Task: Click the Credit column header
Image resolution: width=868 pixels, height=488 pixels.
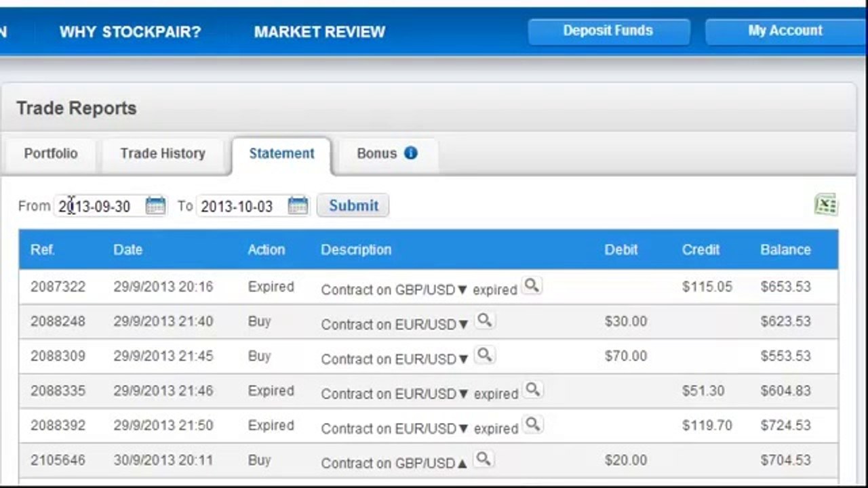Action: click(701, 249)
